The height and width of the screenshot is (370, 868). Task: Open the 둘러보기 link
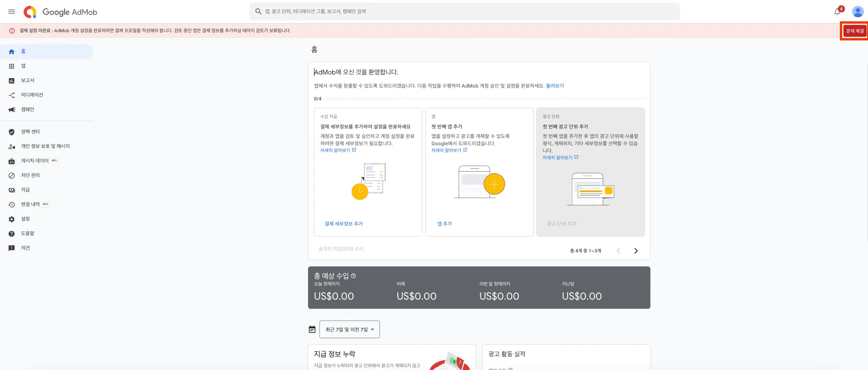pos(555,86)
